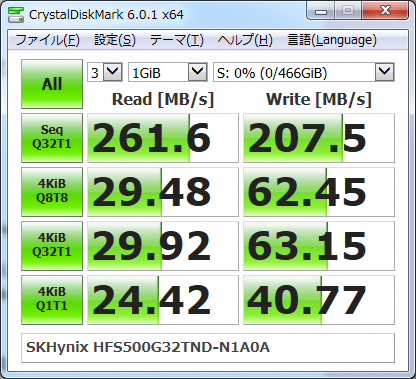
Task: Click the 4KiB Q1T1 write value 40.77
Action: point(319,300)
